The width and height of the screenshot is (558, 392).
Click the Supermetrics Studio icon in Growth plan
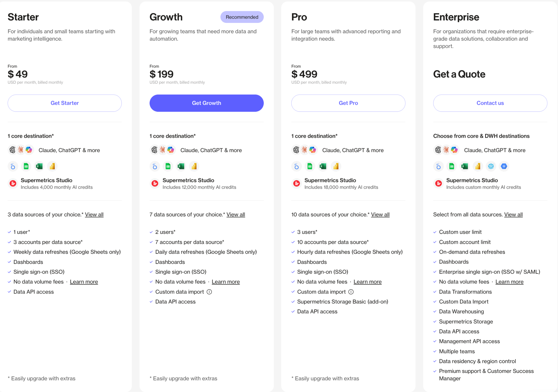(155, 183)
